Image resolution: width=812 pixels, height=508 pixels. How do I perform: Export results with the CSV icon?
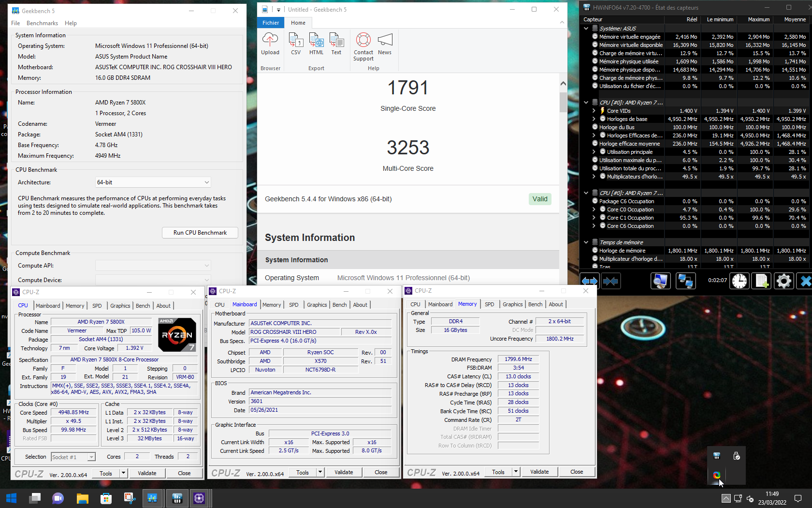(296, 44)
